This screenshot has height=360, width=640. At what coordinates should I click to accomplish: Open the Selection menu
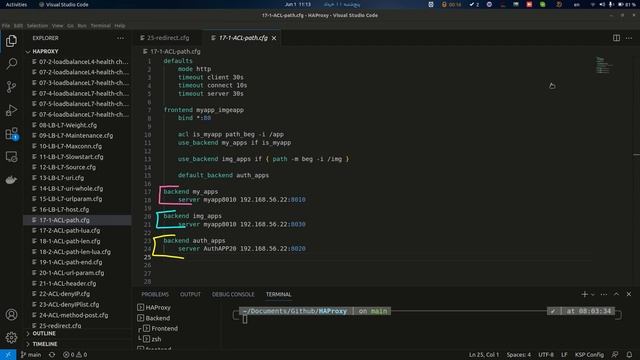pos(37,25)
